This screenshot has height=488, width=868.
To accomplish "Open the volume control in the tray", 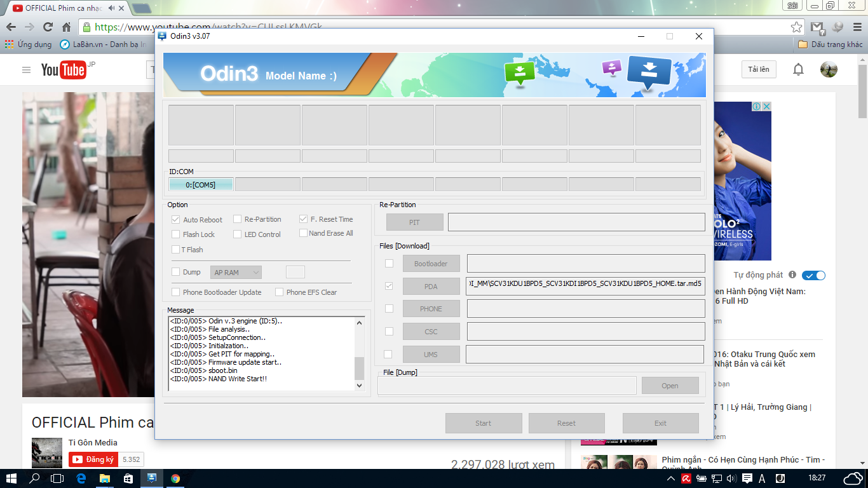I will tap(731, 478).
